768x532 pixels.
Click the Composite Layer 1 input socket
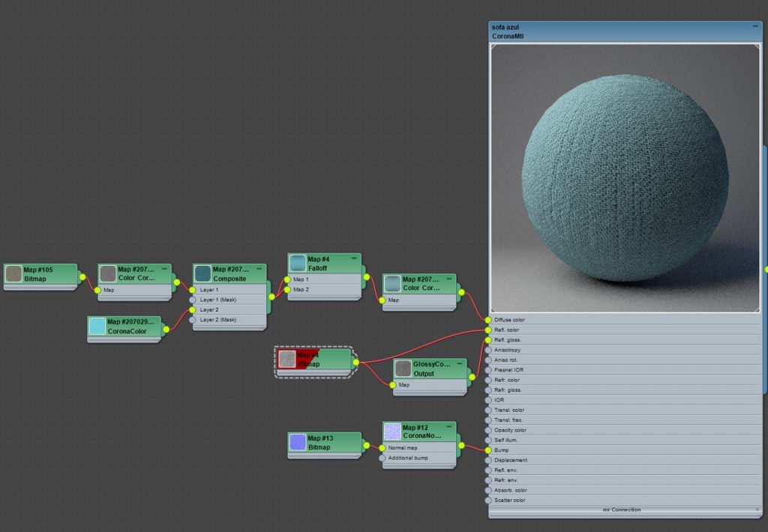(193, 290)
